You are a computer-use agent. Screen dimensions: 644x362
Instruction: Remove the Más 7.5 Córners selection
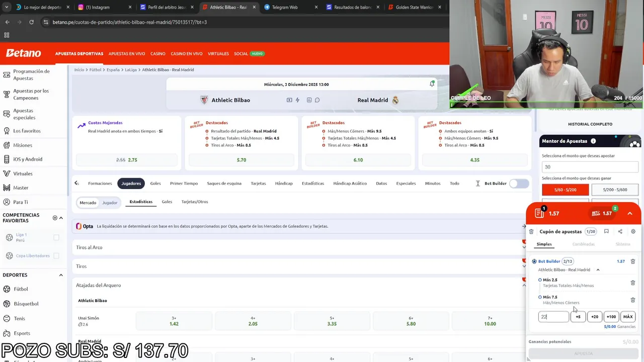tap(633, 300)
